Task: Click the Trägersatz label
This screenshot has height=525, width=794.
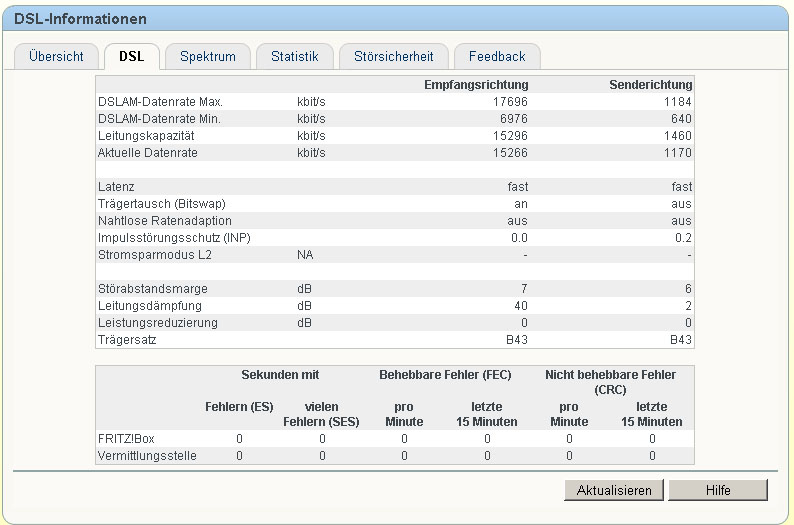Action: 127,340
